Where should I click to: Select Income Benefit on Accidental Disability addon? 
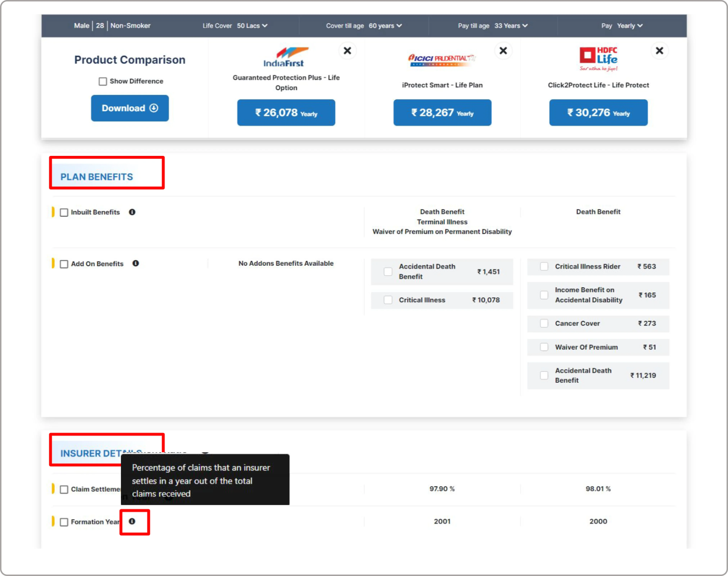pos(544,295)
